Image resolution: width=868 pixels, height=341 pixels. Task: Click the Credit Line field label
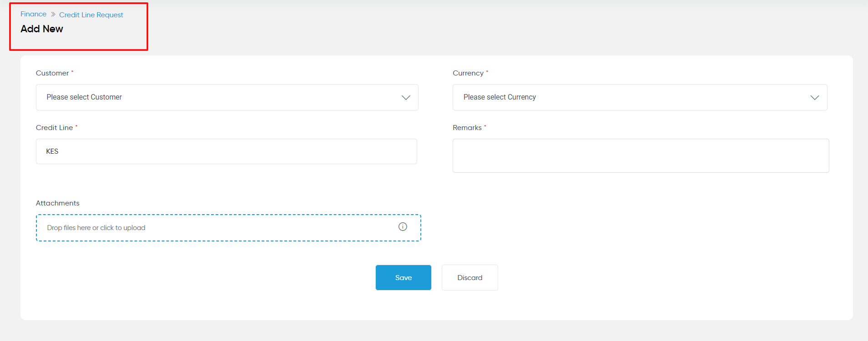pyautogui.click(x=55, y=128)
